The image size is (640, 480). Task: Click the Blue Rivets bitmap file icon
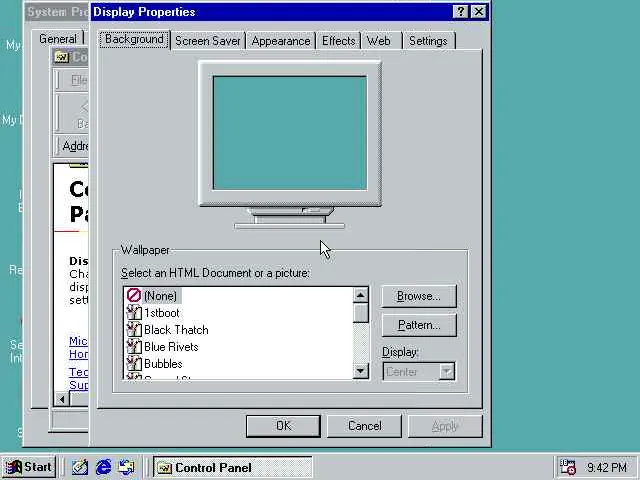click(x=133, y=347)
